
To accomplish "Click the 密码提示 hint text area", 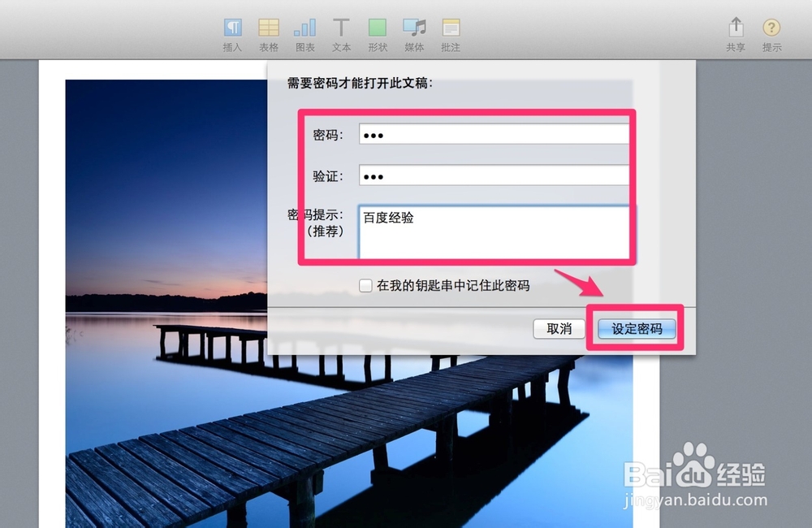I will (x=494, y=232).
